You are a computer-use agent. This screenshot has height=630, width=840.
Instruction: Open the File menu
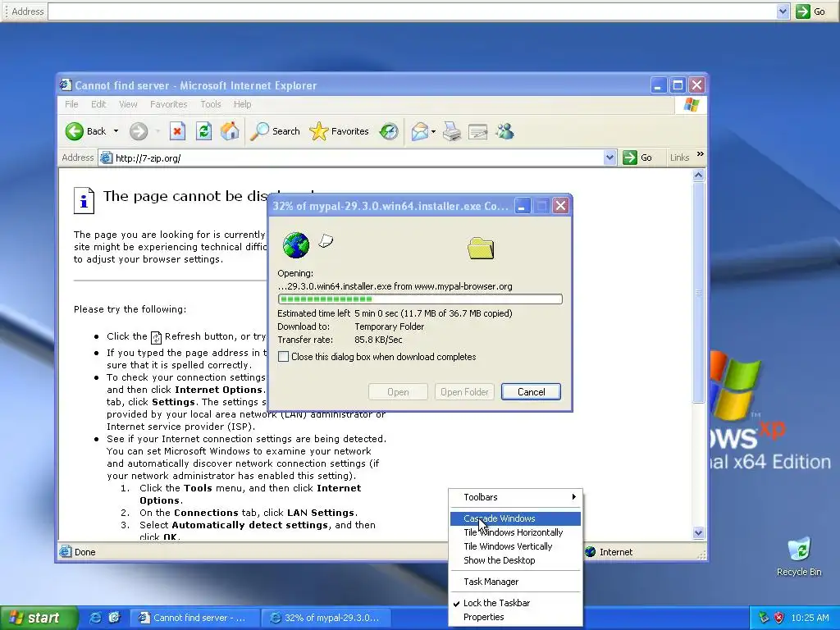click(x=72, y=104)
